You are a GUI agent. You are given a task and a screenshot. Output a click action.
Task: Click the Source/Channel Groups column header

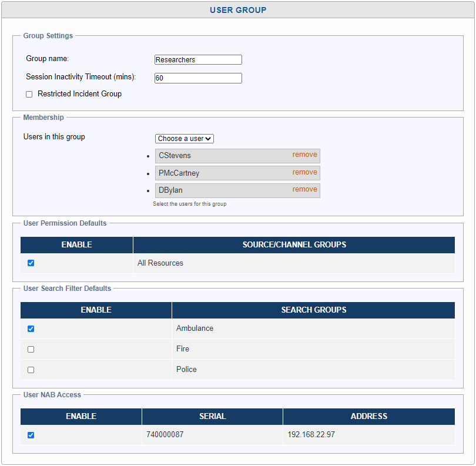point(294,245)
